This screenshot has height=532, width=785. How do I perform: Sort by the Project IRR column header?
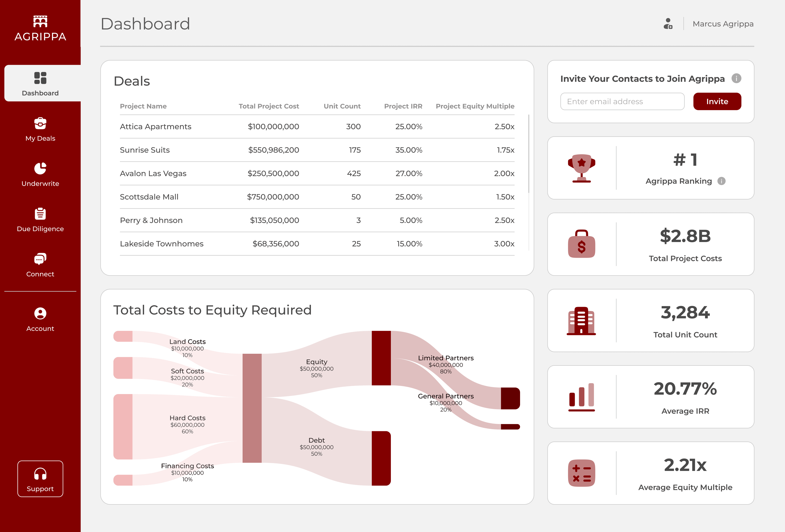click(x=403, y=106)
